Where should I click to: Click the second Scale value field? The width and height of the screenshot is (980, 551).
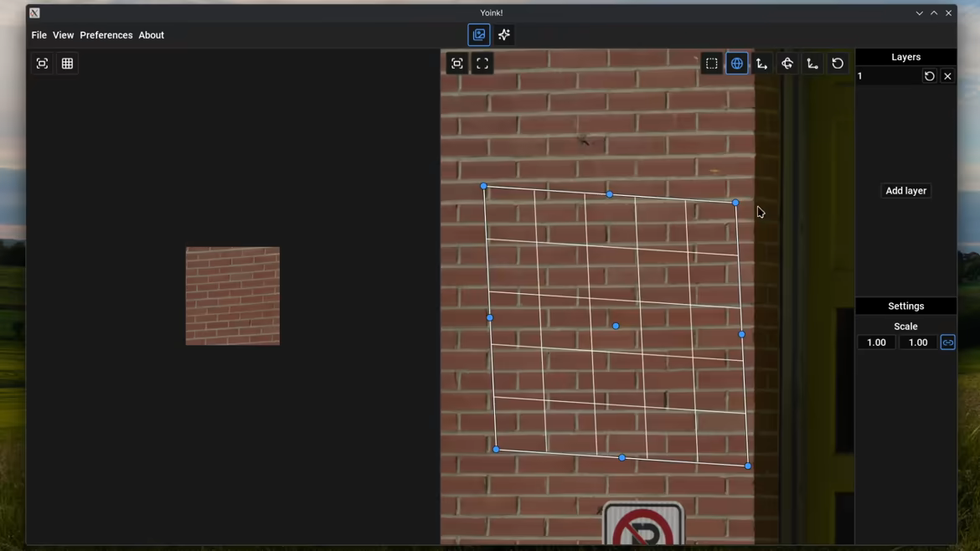pos(917,342)
